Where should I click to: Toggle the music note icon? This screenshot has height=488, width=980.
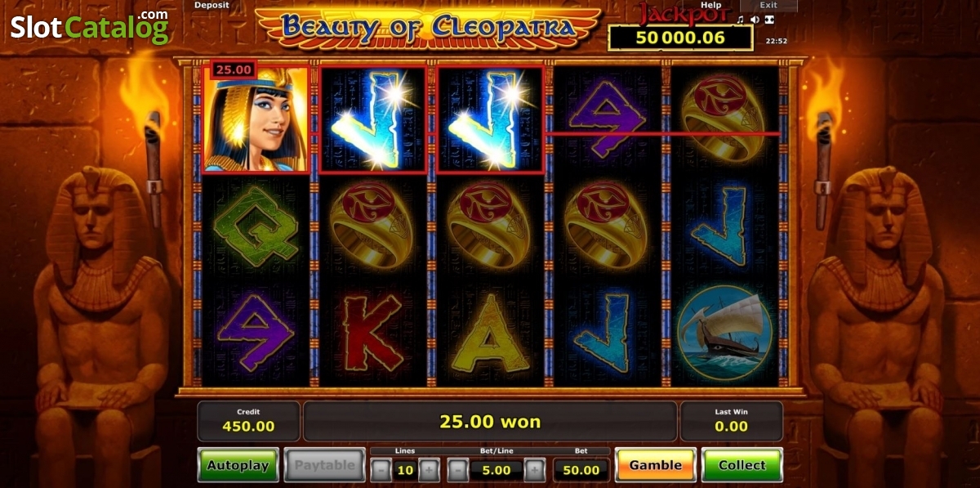click(x=741, y=19)
